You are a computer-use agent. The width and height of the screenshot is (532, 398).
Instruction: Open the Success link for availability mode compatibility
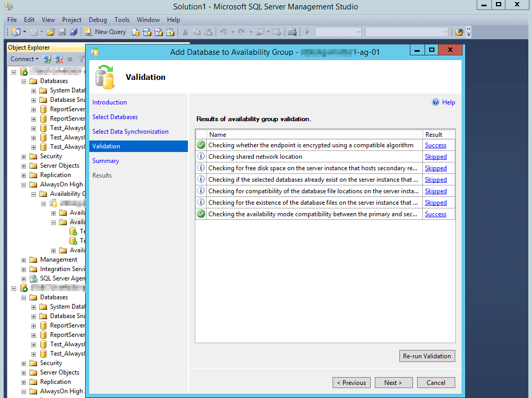tap(435, 214)
